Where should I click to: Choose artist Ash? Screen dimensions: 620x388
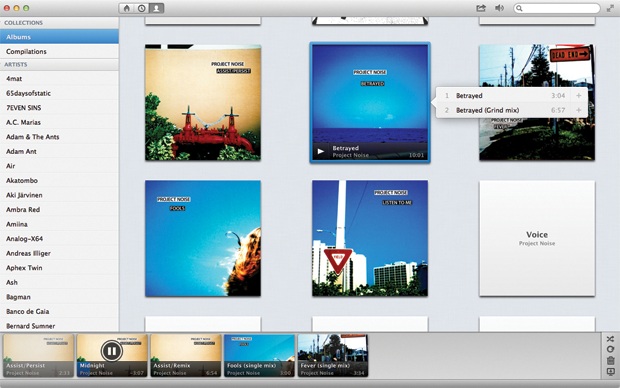[59, 282]
